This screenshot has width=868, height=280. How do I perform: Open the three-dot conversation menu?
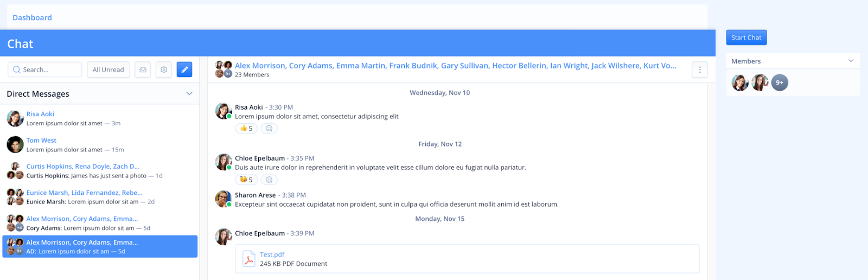point(700,69)
